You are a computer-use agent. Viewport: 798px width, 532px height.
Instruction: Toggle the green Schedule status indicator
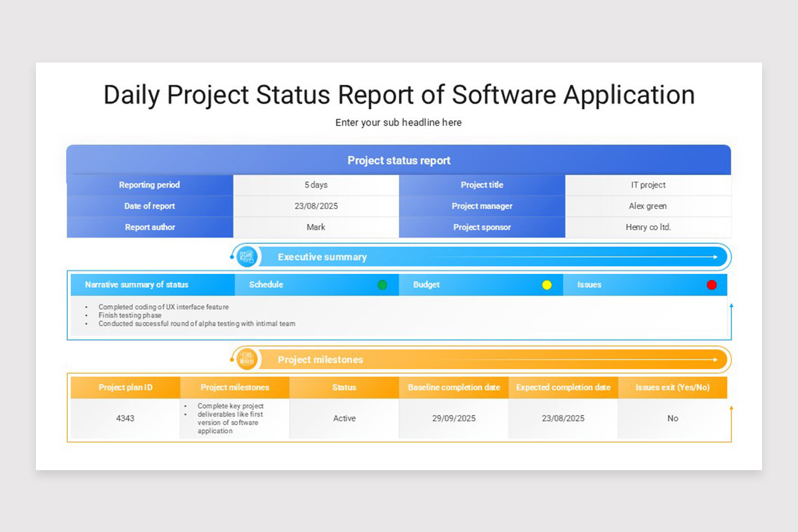pyautogui.click(x=382, y=284)
